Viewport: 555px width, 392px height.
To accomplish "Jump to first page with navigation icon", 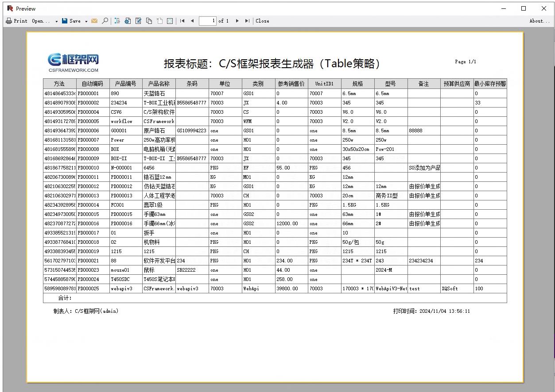I will pos(182,21).
